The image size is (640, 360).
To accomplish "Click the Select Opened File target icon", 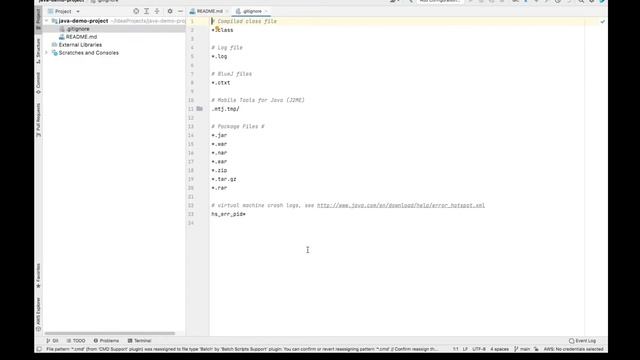I will (x=136, y=11).
